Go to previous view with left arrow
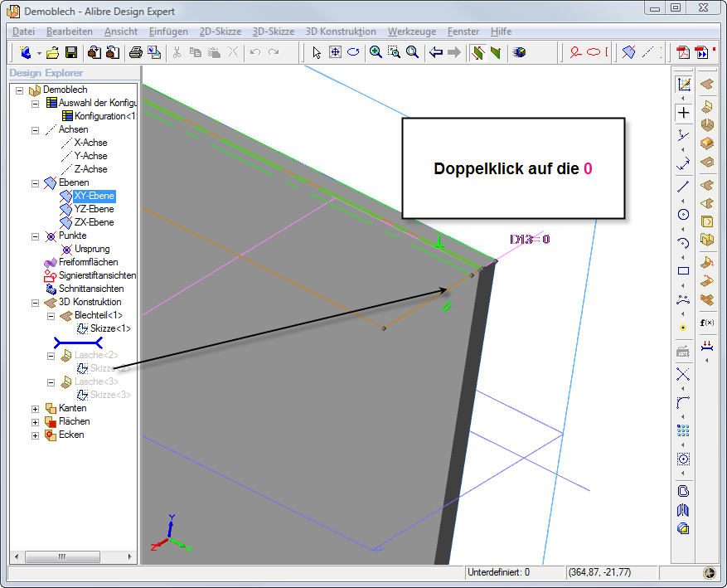Image resolution: width=727 pixels, height=588 pixels. (436, 52)
